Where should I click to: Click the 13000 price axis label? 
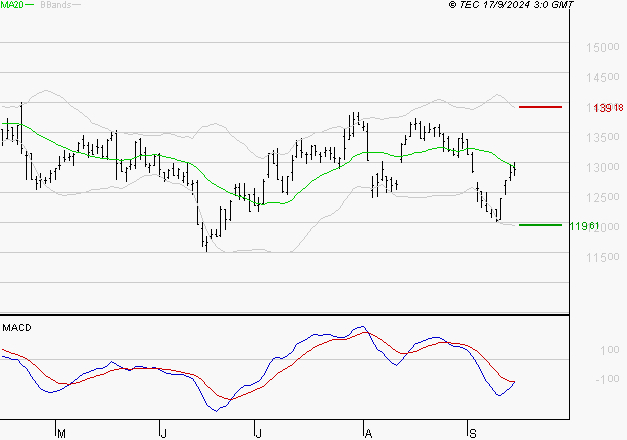603,167
